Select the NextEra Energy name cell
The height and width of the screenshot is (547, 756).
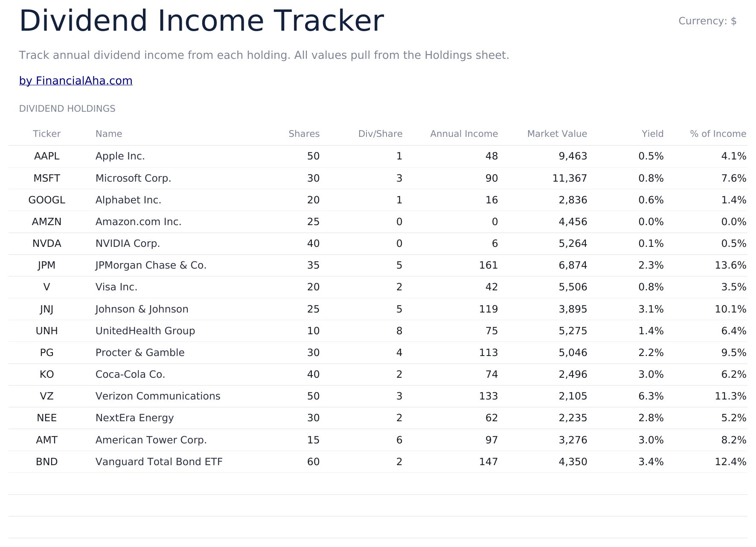tap(135, 418)
